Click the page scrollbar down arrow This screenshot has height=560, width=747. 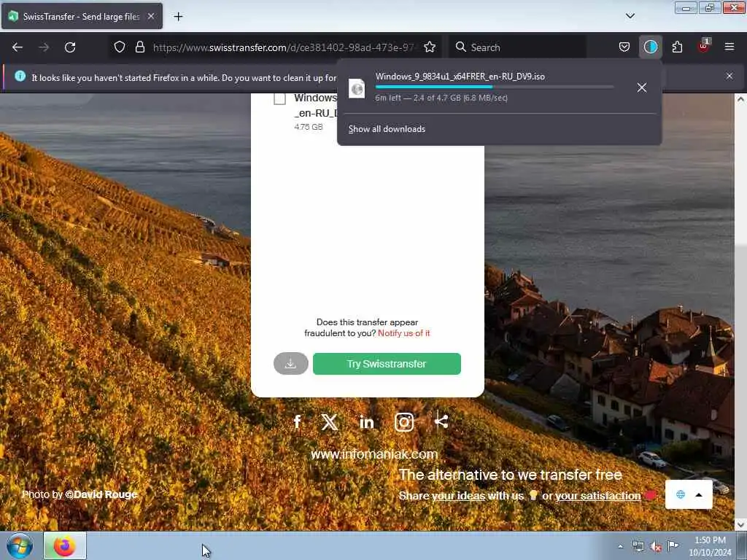pyautogui.click(x=740, y=525)
